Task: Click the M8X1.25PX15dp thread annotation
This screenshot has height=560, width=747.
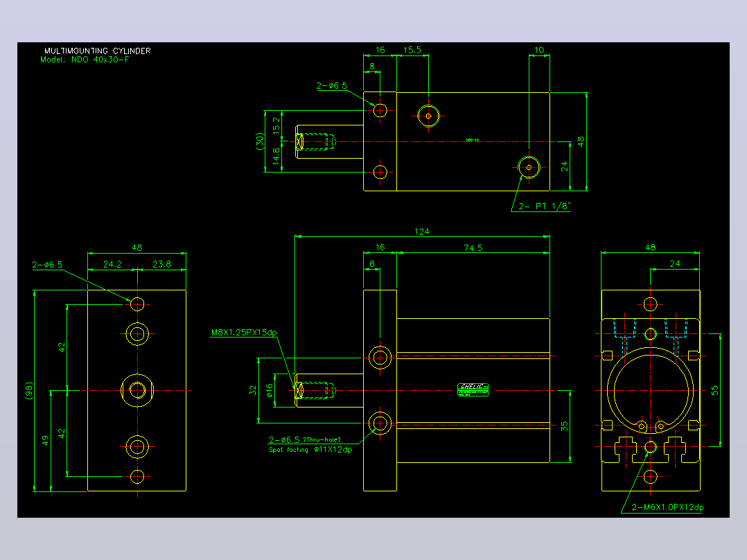Action: [x=244, y=332]
